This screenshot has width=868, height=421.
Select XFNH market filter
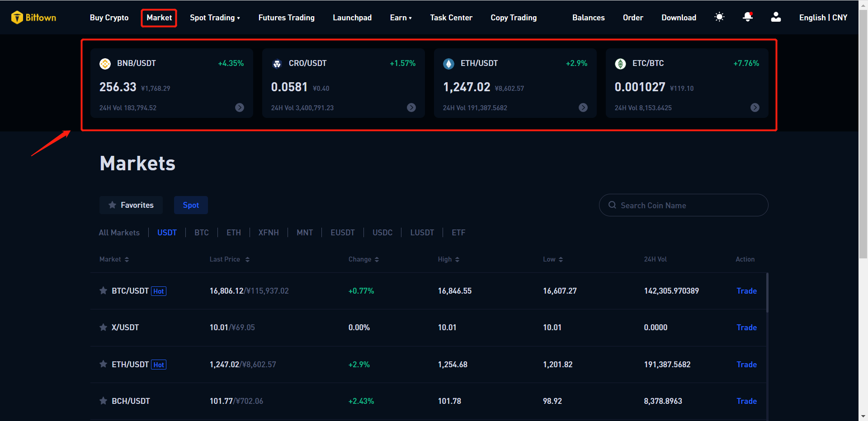pyautogui.click(x=269, y=233)
